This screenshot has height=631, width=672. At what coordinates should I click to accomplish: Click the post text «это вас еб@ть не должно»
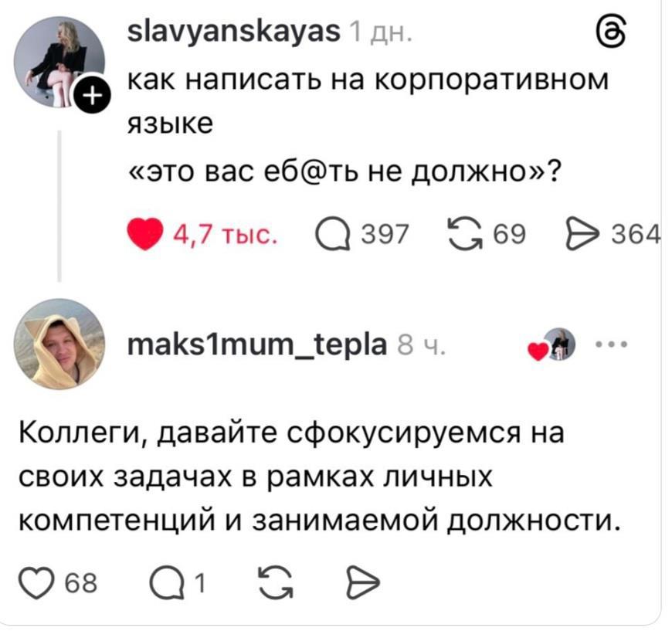click(x=343, y=171)
